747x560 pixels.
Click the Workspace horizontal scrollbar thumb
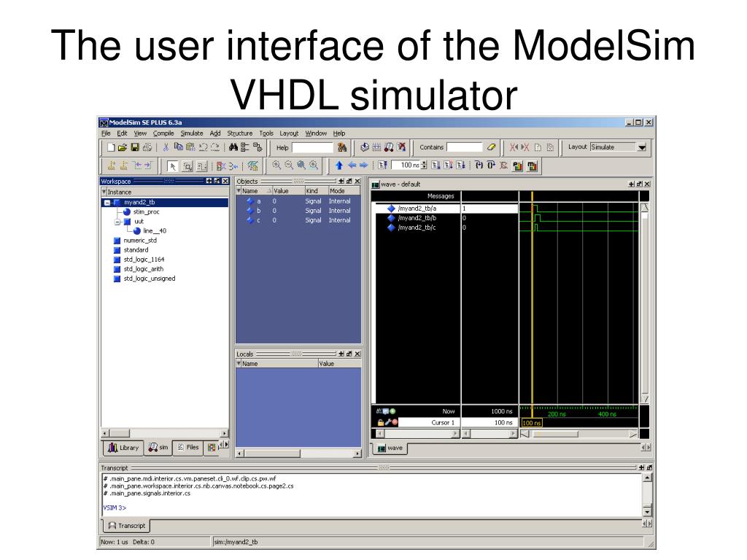point(120,433)
